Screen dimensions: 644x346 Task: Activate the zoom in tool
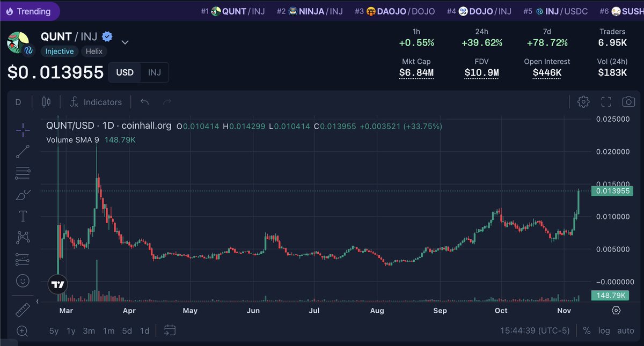click(23, 331)
